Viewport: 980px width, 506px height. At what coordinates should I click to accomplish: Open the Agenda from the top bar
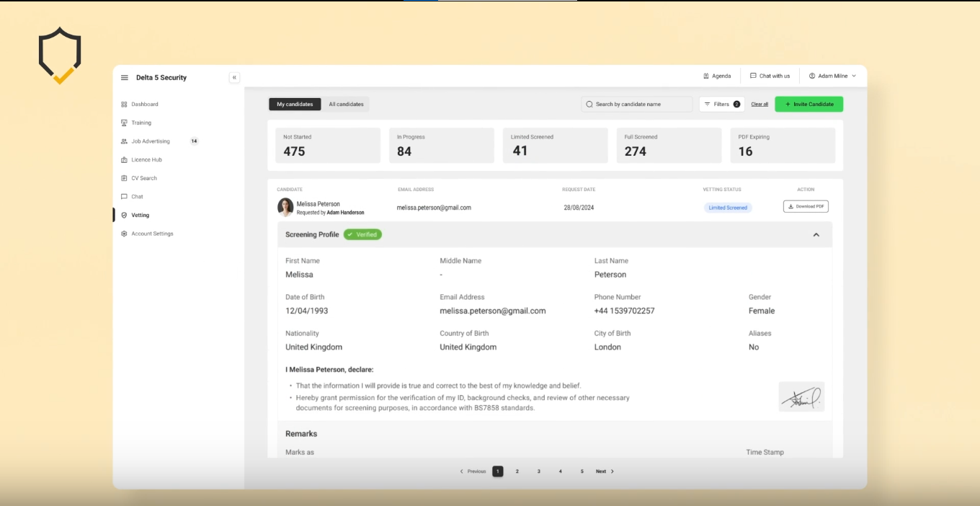tap(717, 75)
